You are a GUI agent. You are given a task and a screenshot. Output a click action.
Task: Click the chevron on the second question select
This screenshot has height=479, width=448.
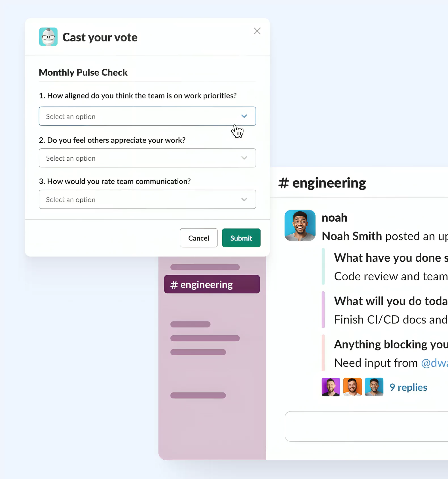click(244, 158)
